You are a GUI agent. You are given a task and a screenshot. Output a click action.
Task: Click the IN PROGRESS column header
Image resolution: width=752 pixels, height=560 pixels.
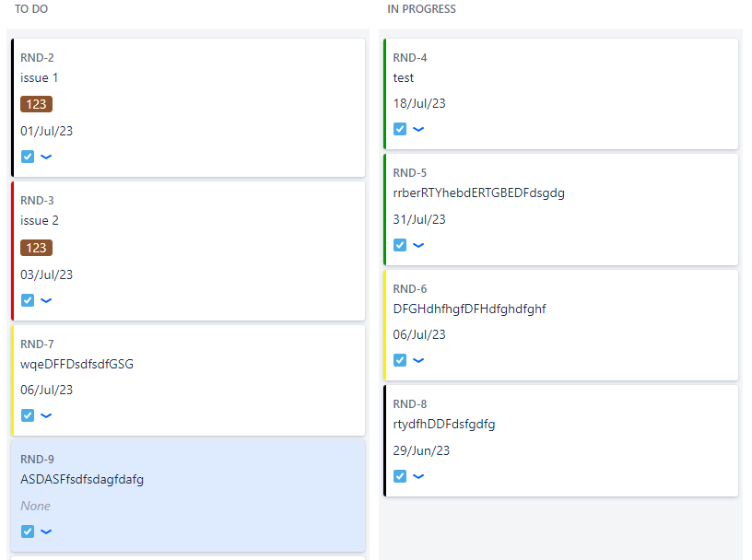click(420, 8)
